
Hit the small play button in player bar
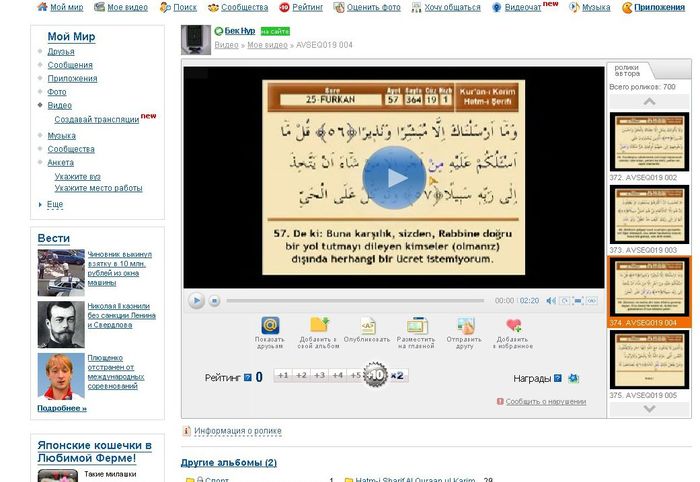pos(196,300)
